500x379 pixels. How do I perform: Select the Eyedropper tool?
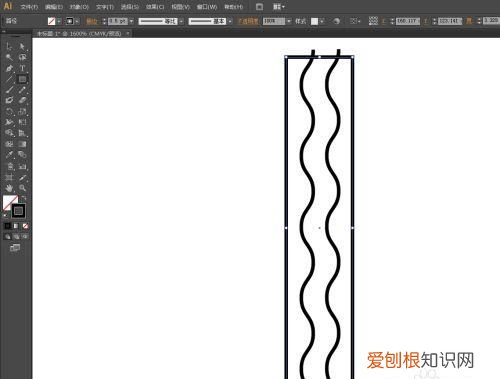click(x=9, y=155)
